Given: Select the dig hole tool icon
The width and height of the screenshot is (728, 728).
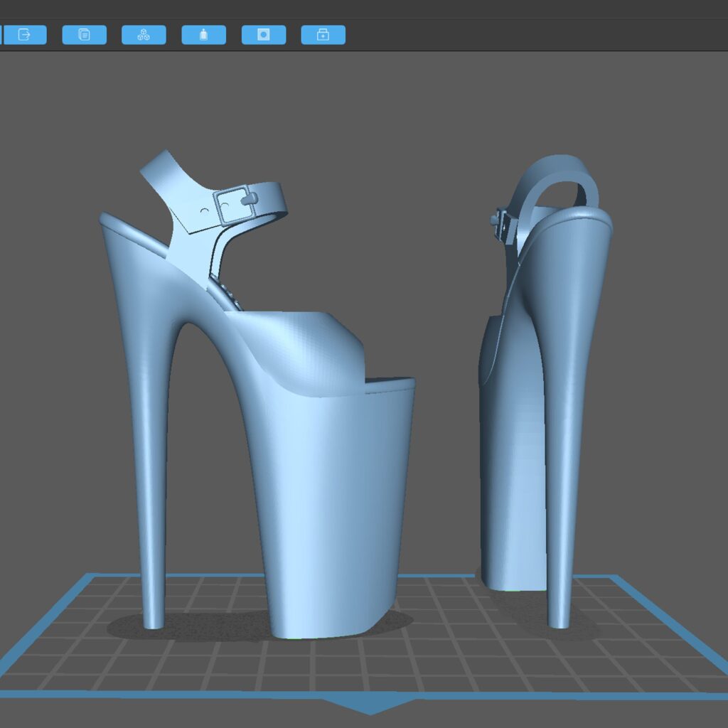Looking at the screenshot, I should (264, 35).
